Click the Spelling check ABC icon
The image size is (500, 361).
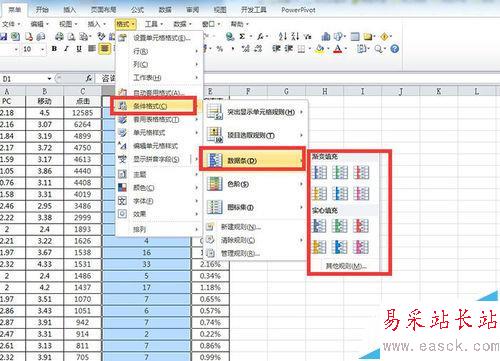point(101,37)
